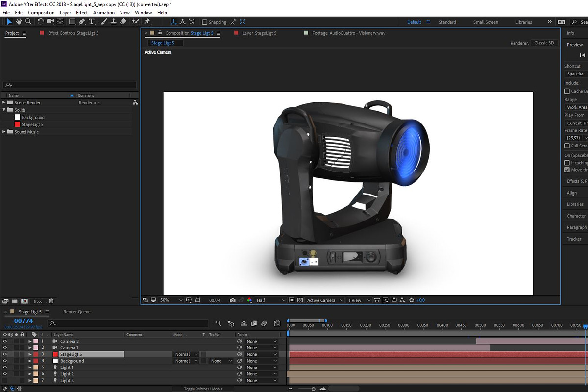Click the Motion Blur enable icon in timeline
The image size is (588, 392).
coord(264,323)
